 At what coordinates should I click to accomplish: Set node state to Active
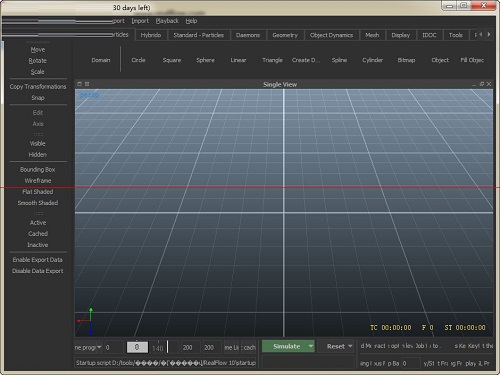click(38, 223)
